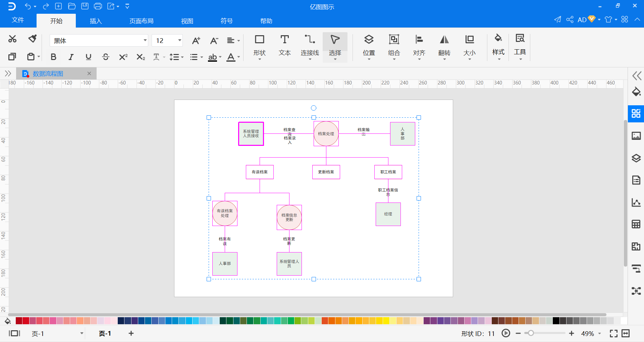Select the 档案处理 circle shape
644x342 pixels.
coord(326,134)
